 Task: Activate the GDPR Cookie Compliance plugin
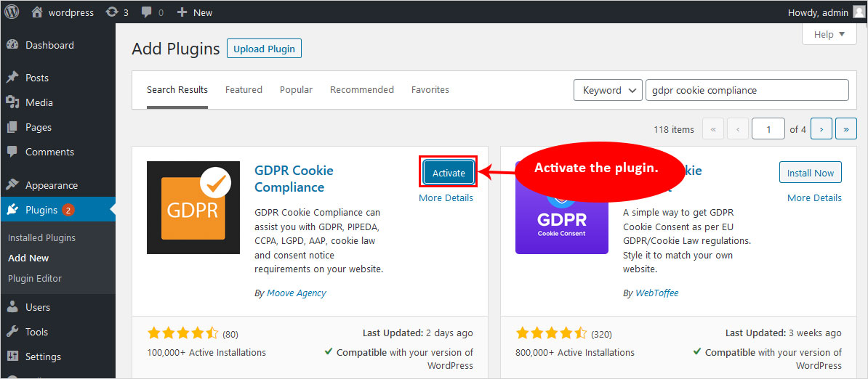click(x=449, y=173)
